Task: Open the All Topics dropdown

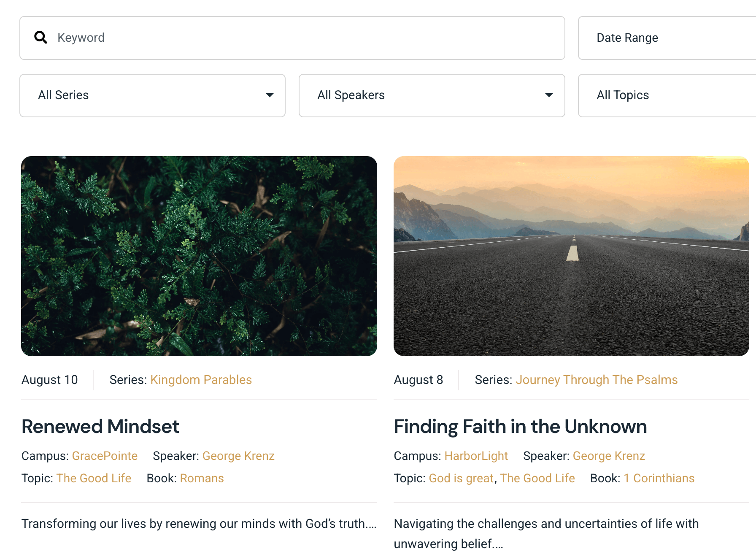Action: click(x=667, y=95)
